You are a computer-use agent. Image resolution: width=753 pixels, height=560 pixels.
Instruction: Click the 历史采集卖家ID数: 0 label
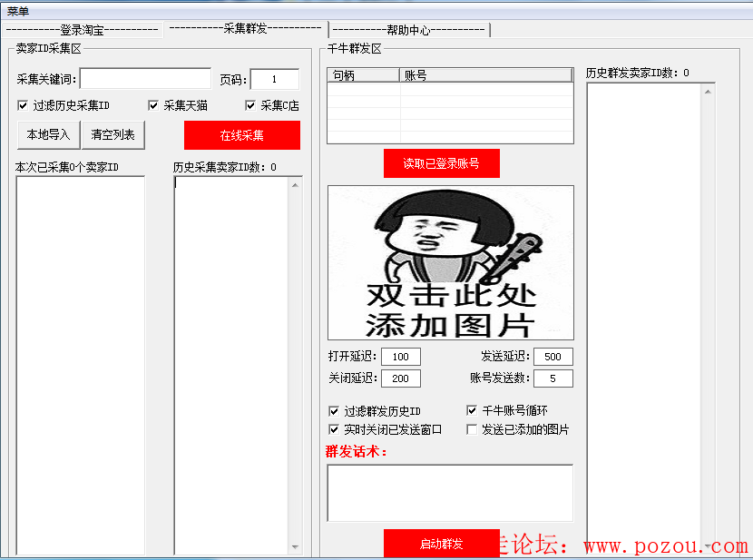tap(225, 167)
